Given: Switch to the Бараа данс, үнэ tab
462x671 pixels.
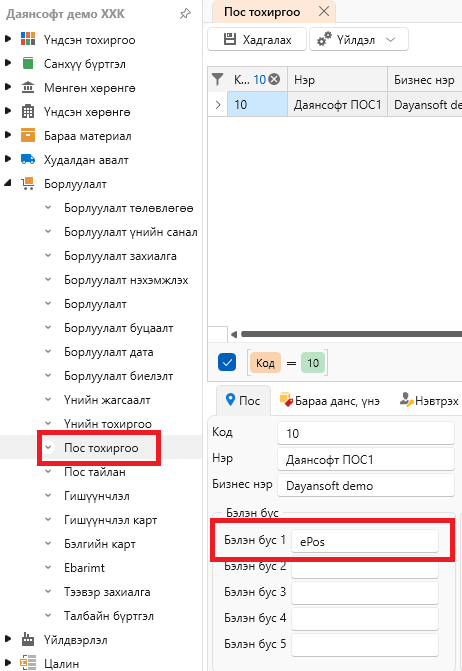Looking at the screenshot, I should point(329,401).
